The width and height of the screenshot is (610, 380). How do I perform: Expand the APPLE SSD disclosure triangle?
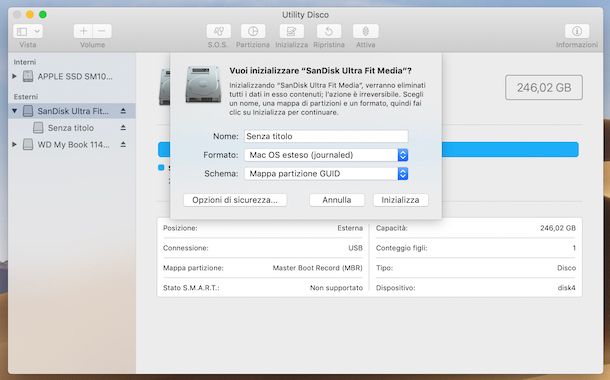click(x=14, y=76)
